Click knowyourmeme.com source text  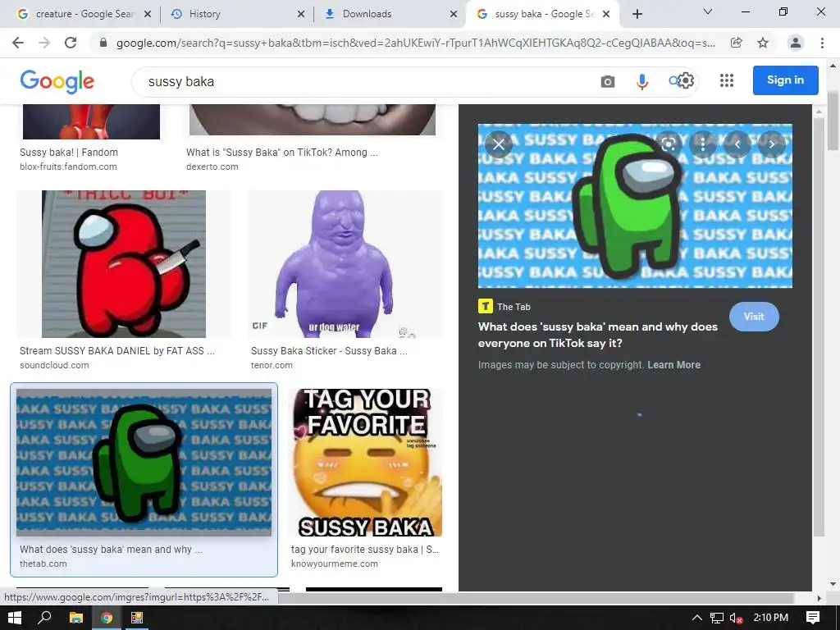[x=335, y=564]
